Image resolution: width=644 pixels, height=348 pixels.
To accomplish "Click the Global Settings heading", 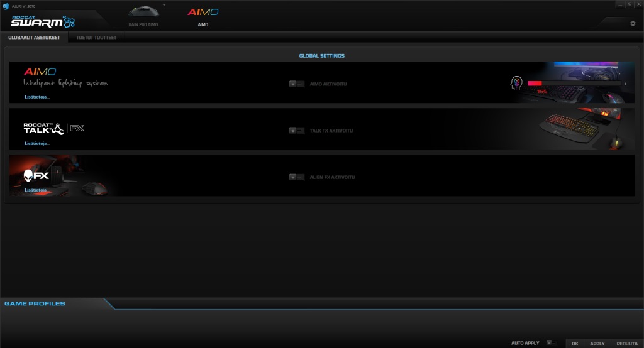I will click(321, 56).
